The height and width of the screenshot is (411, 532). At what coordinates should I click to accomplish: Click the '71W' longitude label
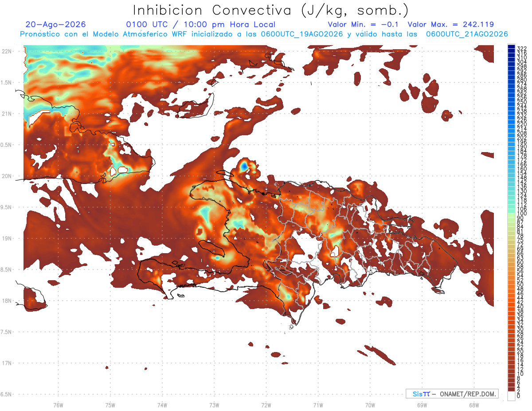tap(318, 404)
